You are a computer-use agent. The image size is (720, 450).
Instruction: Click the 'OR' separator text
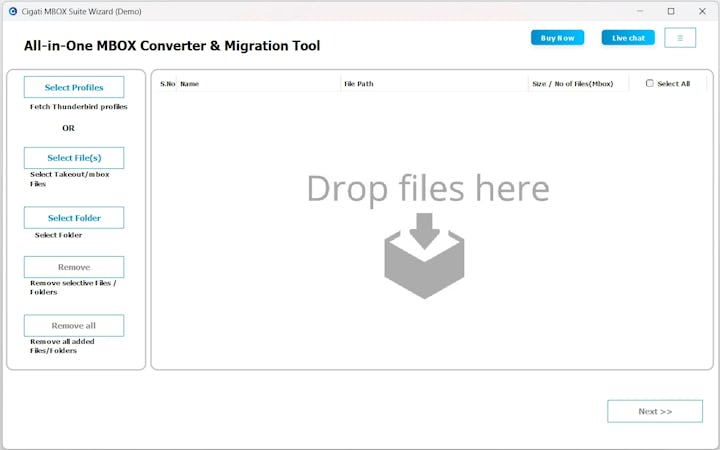(x=68, y=128)
